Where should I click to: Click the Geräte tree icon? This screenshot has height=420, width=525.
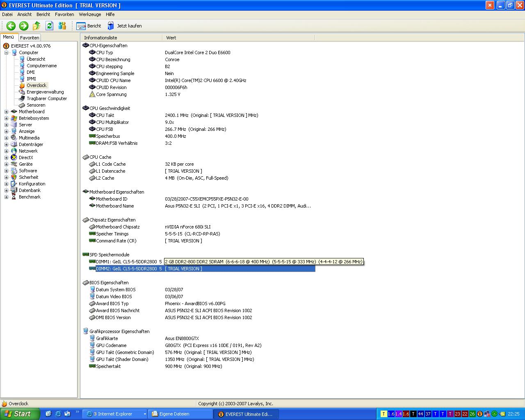[x=14, y=164]
